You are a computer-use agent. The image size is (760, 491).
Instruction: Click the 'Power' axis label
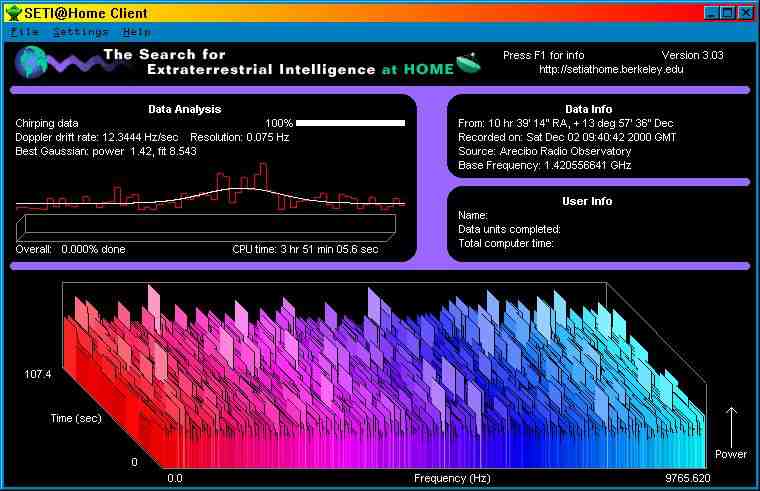click(731, 454)
